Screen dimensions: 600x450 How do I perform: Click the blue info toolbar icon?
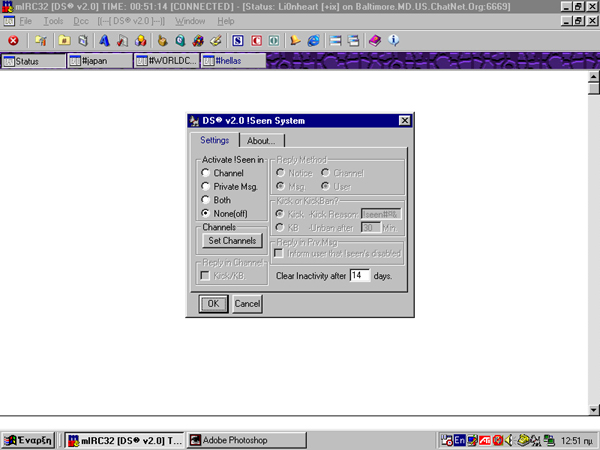click(393, 40)
